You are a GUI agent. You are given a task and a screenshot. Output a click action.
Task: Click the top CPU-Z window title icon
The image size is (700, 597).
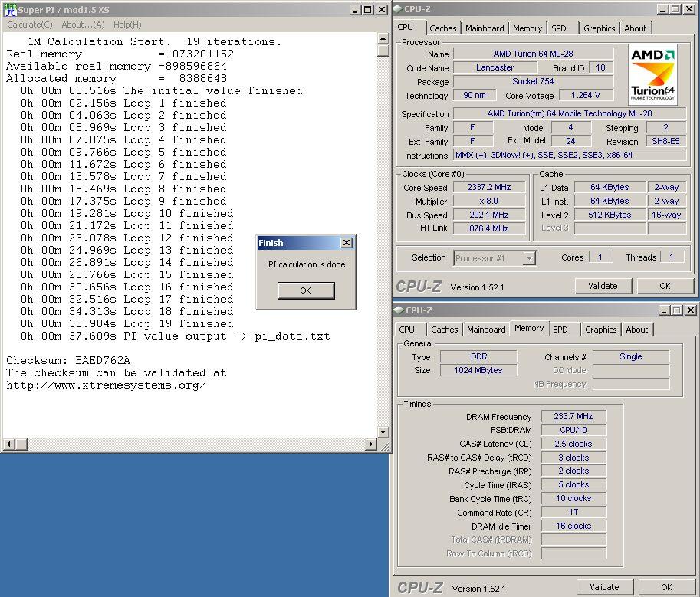[x=398, y=9]
